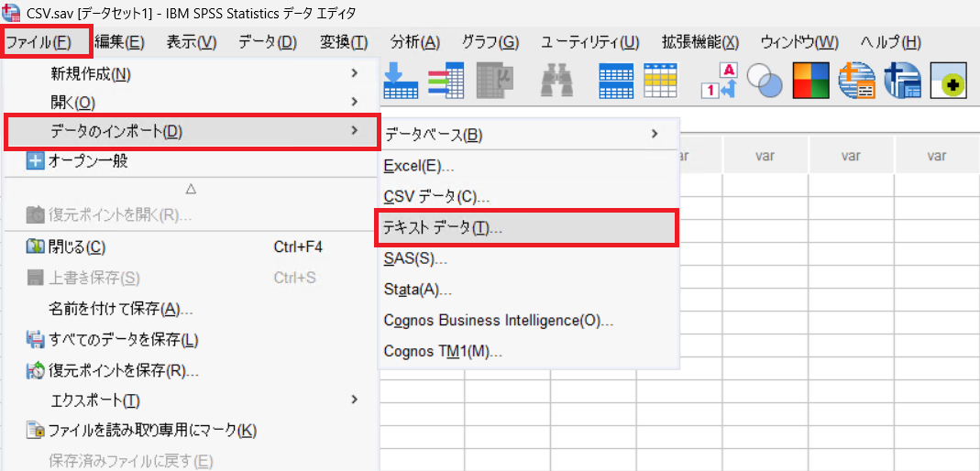The width and height of the screenshot is (980, 471).
Task: Open the ヘルプ(H) menu
Action: (891, 42)
